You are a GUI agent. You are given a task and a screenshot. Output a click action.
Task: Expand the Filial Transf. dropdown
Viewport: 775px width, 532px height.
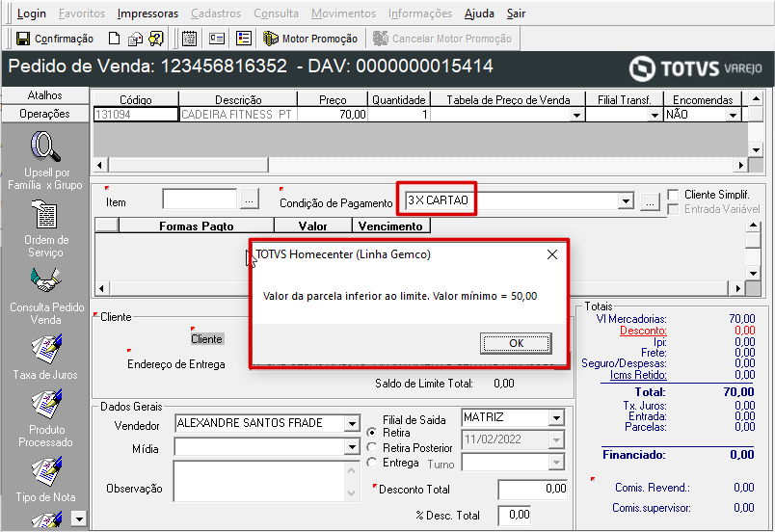[655, 115]
